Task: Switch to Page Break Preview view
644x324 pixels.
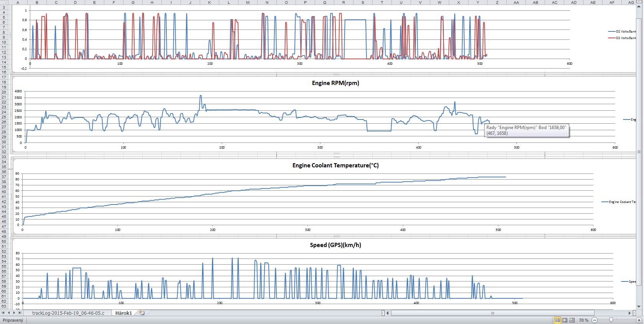Action: (x=572, y=320)
